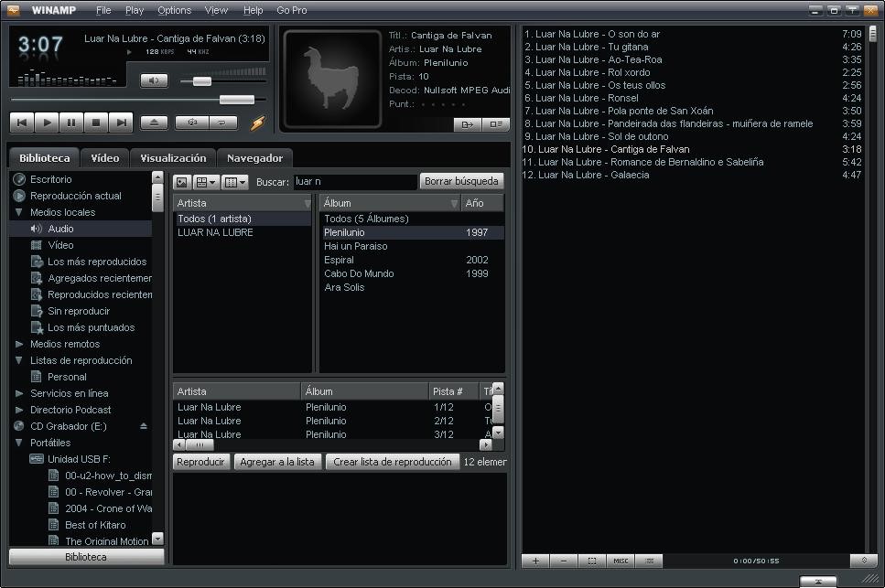
Task: Click the thumbnail view icon in search toolbar
Action: [181, 180]
